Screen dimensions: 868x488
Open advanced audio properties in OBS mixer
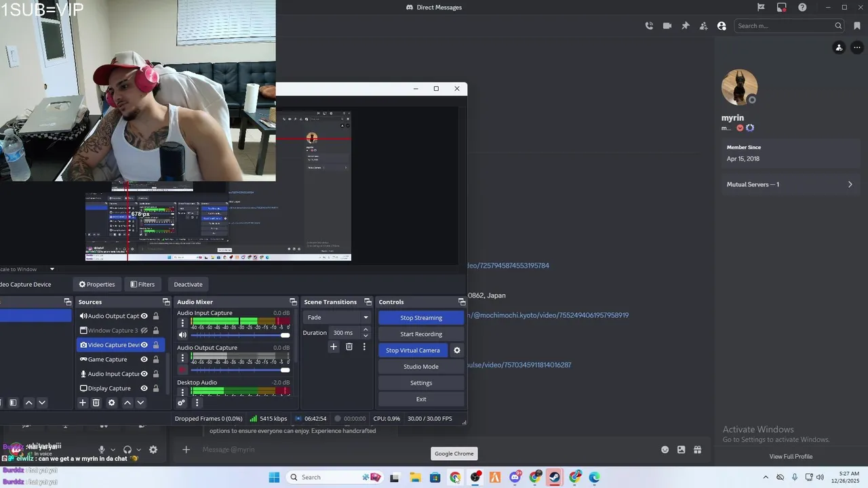[181, 403]
